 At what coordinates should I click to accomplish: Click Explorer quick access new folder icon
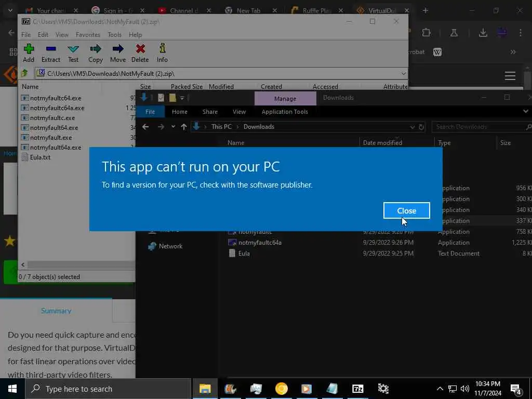(x=172, y=98)
